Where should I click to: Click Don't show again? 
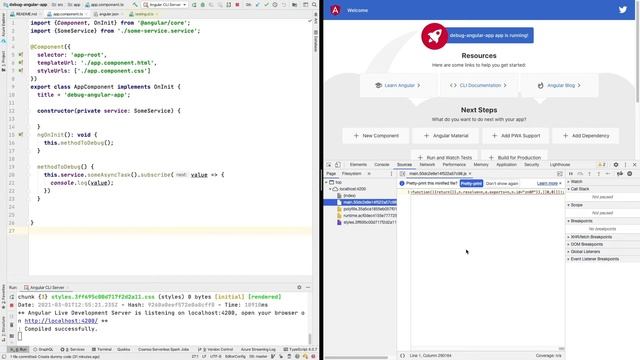point(502,183)
